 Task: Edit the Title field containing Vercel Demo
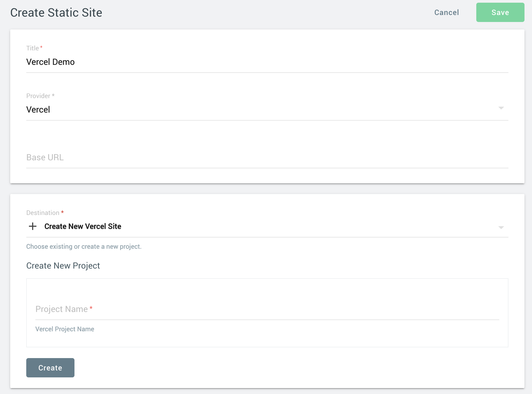pyautogui.click(x=267, y=62)
